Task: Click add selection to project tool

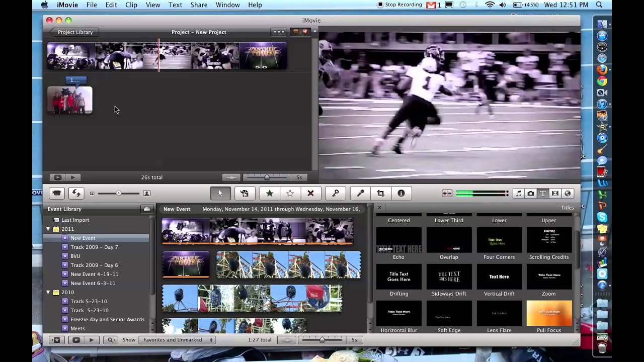Action: pos(245,193)
